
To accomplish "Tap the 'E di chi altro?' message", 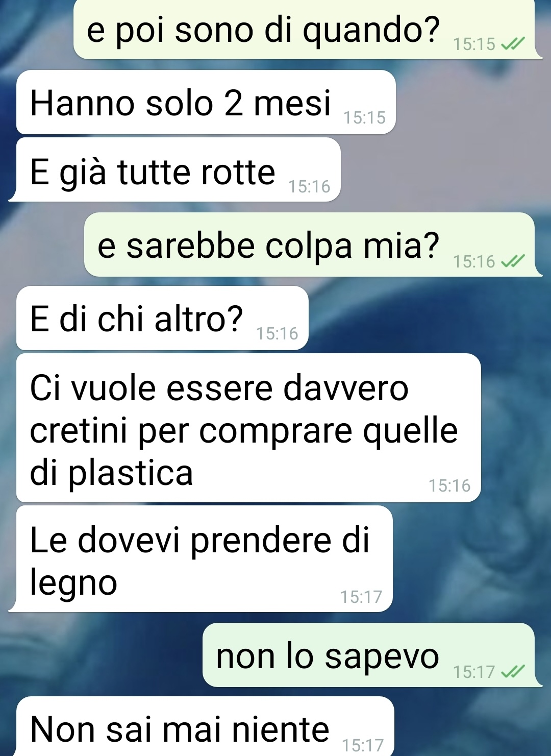I will 162,318.
